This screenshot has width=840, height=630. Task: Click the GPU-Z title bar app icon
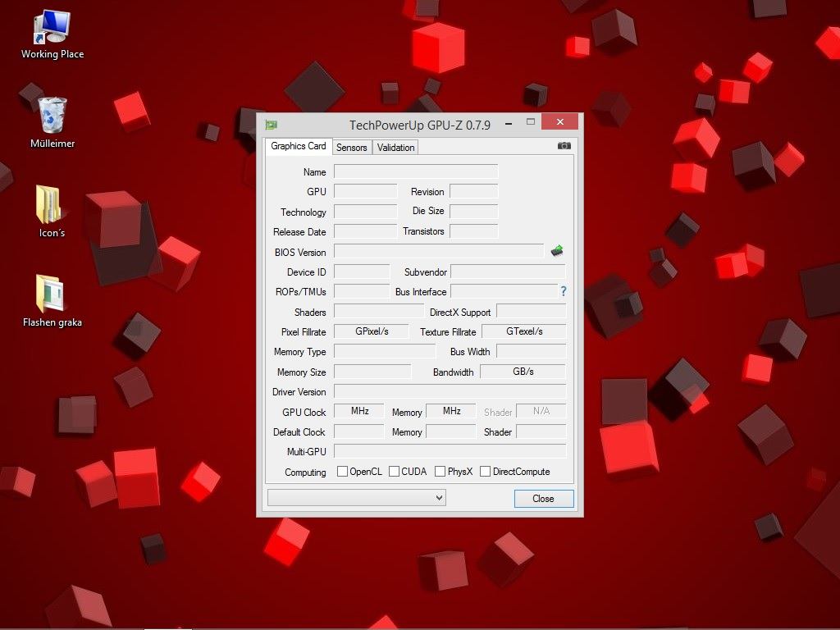click(271, 126)
